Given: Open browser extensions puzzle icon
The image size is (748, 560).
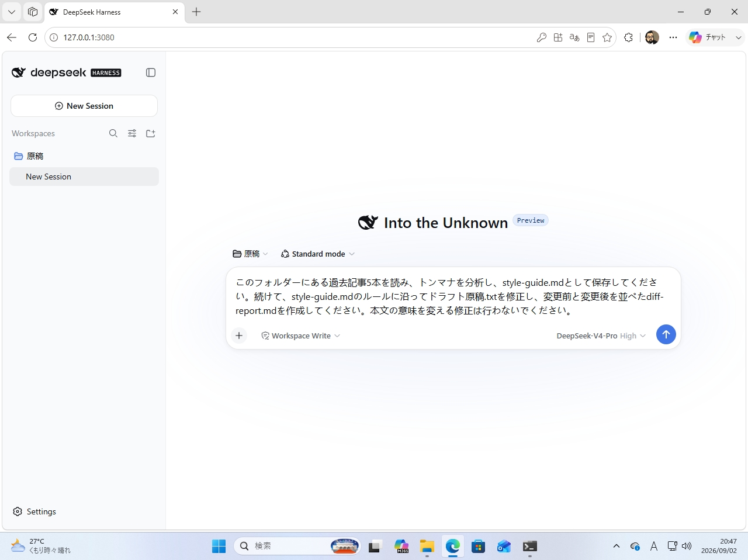Looking at the screenshot, I should pos(628,37).
